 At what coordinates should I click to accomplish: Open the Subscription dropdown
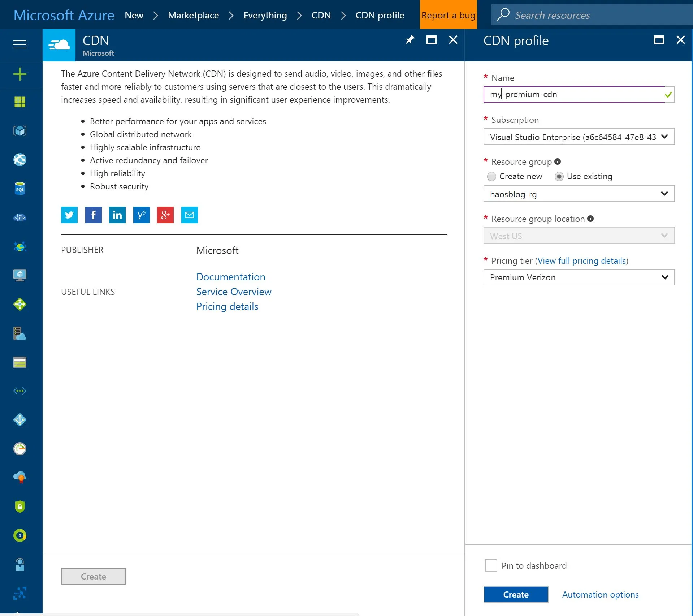coord(579,137)
